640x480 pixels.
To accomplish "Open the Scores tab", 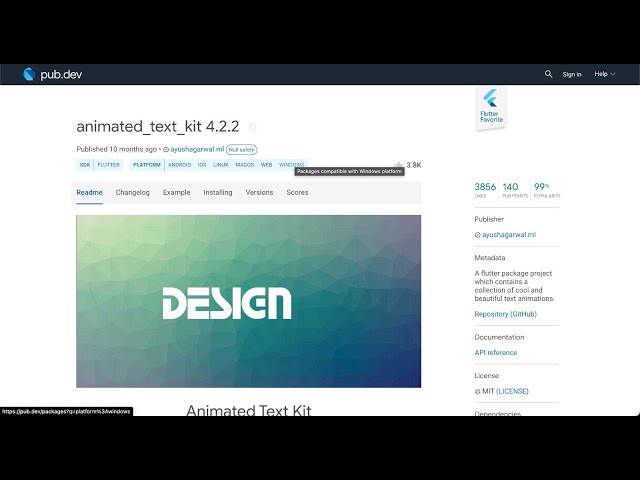I will point(297,192).
